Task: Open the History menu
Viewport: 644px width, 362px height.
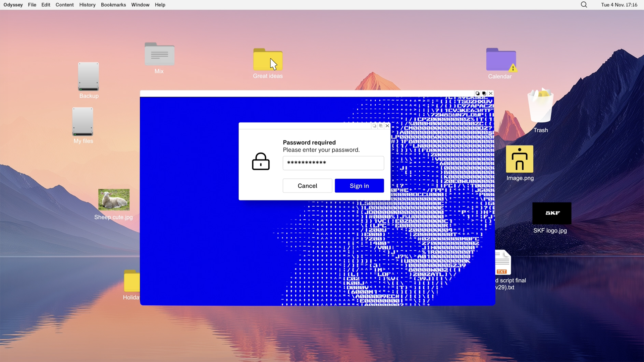Action: (x=87, y=5)
